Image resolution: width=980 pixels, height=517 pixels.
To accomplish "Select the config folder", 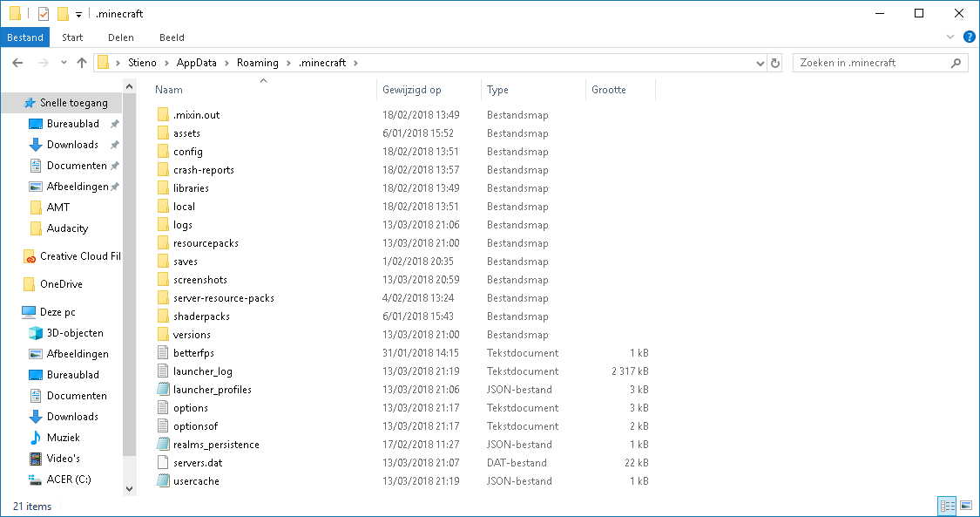I will pos(187,152).
